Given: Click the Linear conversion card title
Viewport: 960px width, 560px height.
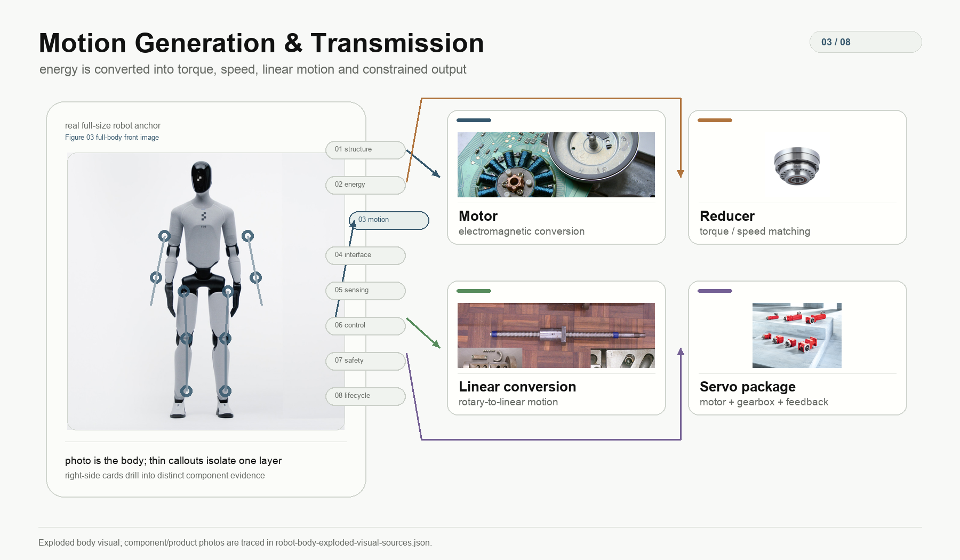Looking at the screenshot, I should 517,387.
